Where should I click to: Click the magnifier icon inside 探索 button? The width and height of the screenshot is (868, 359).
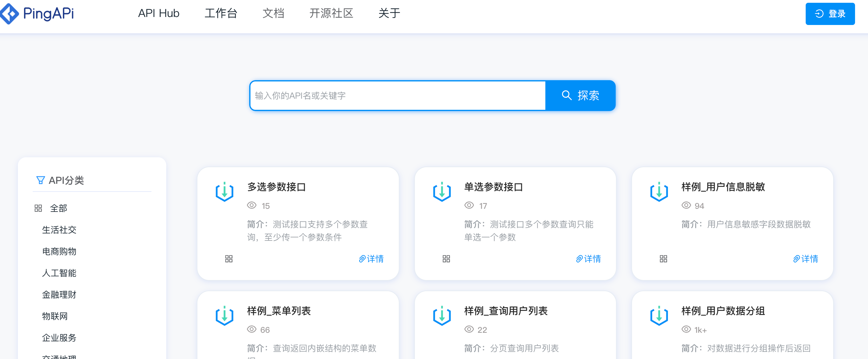566,95
